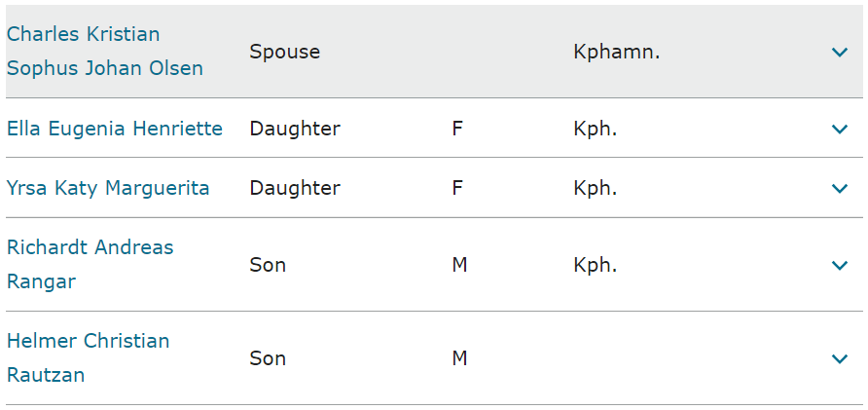This screenshot has height=410, width=868.
Task: Click Son in Richardt Andreas Rangar's row
Action: click(268, 265)
